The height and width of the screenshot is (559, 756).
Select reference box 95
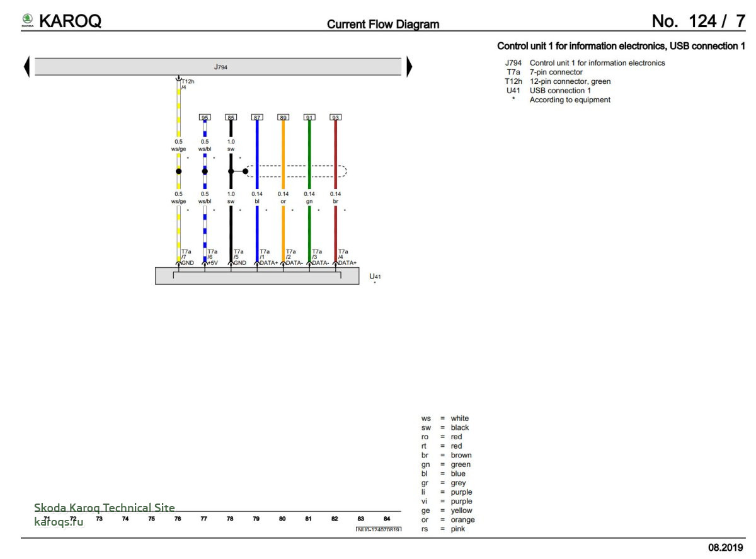pyautogui.click(x=205, y=117)
